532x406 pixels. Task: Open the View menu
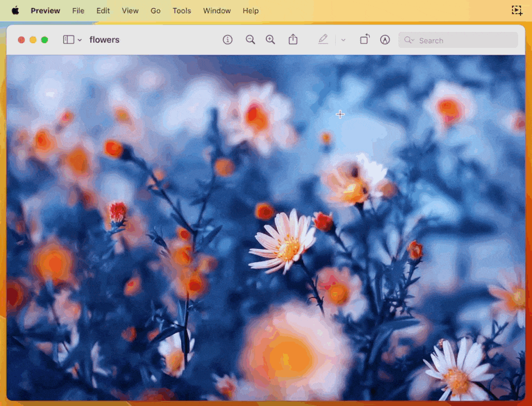pyautogui.click(x=130, y=11)
